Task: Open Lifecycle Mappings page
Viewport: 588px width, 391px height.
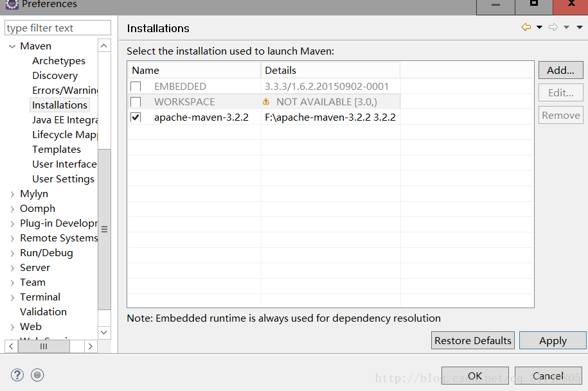Action: tap(65, 134)
